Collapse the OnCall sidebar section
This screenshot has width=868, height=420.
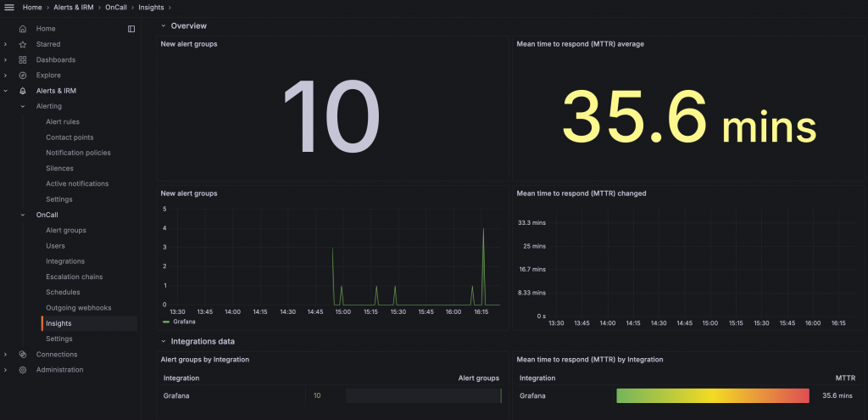coord(23,215)
